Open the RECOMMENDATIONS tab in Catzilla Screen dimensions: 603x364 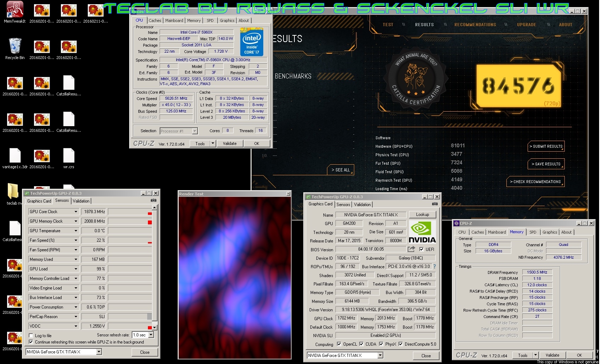point(475,25)
